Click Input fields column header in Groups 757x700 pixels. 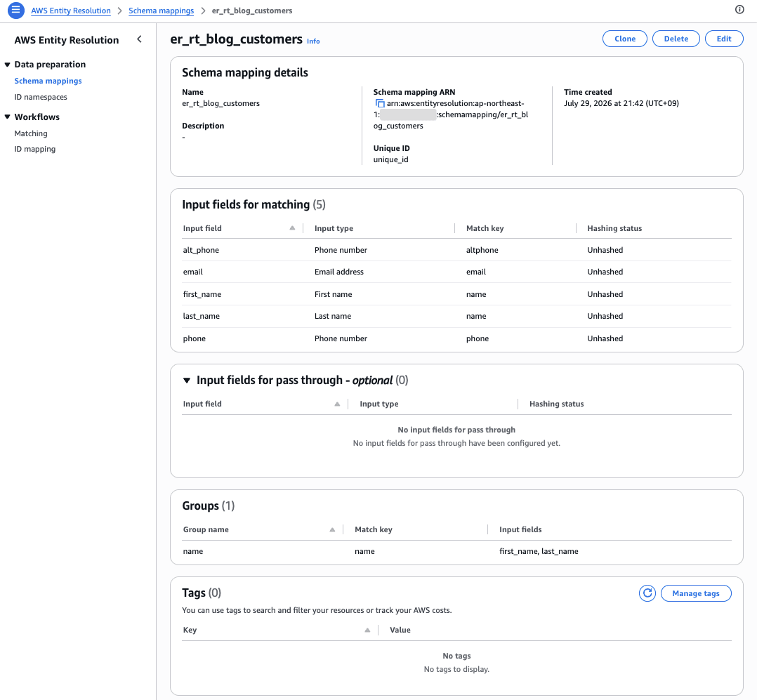[x=520, y=529]
